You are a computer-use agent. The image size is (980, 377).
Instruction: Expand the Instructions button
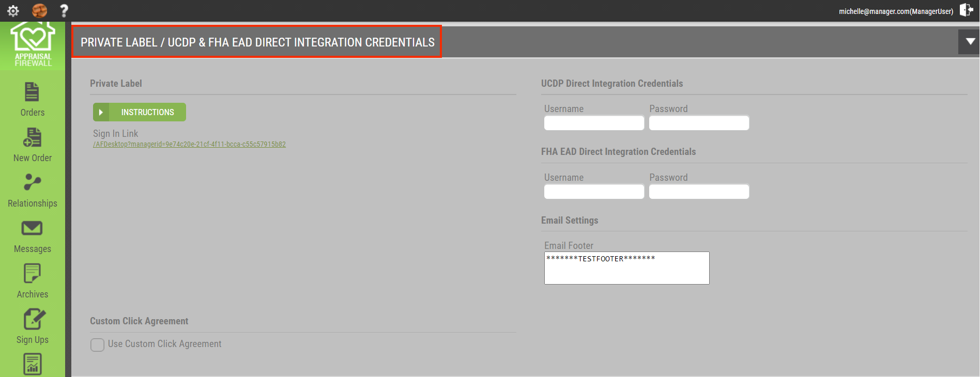click(140, 112)
